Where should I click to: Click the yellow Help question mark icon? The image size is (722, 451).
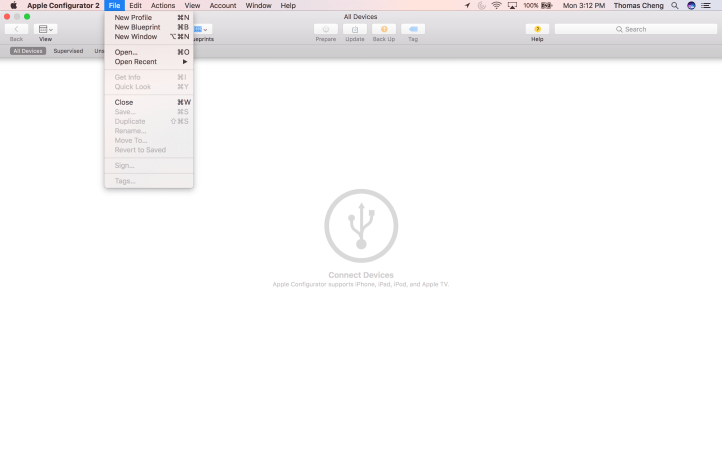point(537,29)
